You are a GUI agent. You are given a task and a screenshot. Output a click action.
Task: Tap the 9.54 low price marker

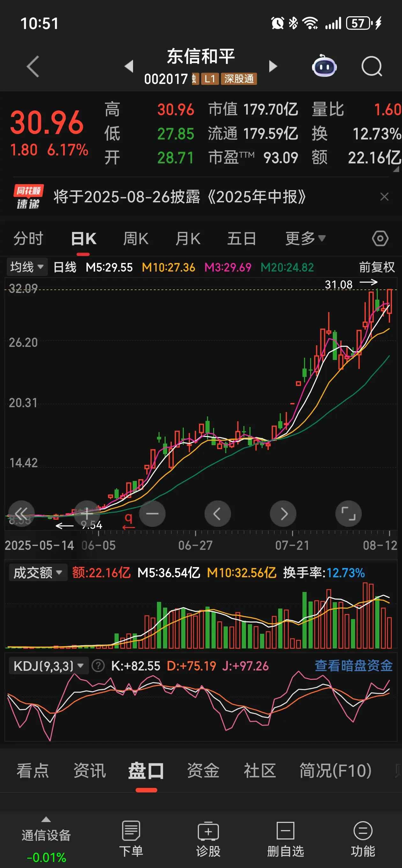[92, 525]
